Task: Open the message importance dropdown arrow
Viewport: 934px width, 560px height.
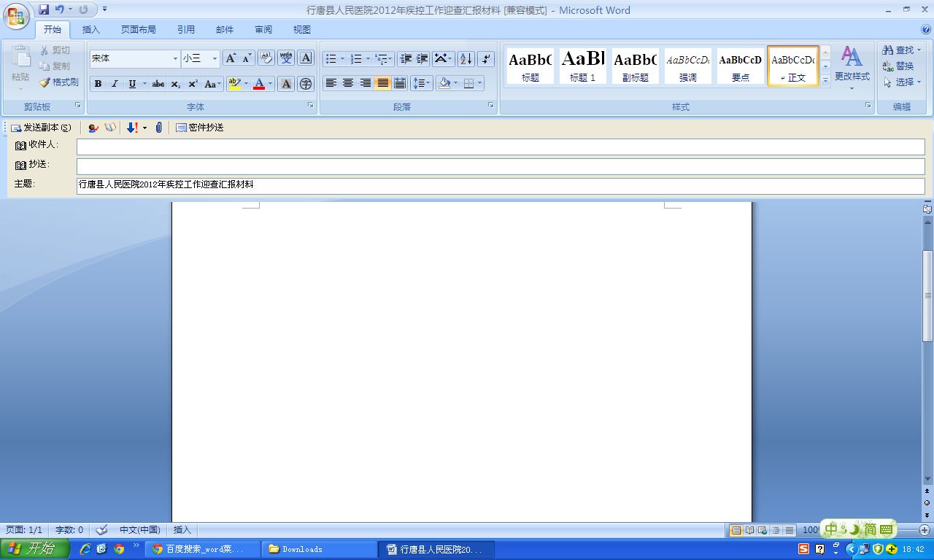Action: pyautogui.click(x=144, y=128)
